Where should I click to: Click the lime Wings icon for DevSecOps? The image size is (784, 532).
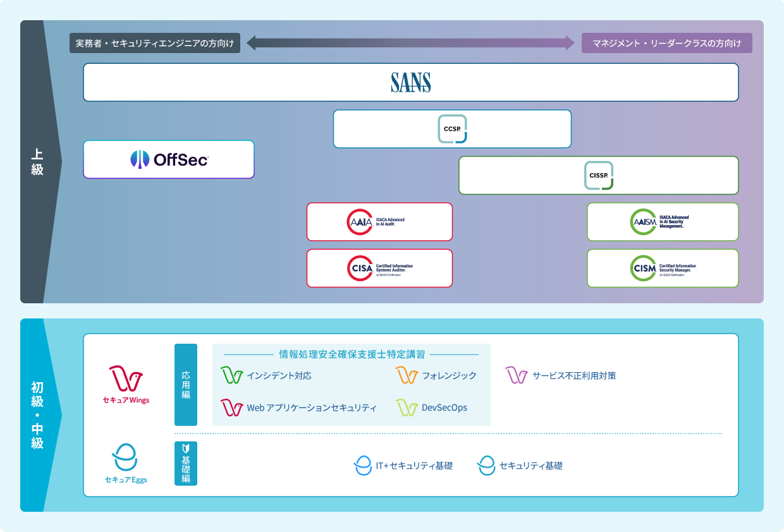pos(407,407)
